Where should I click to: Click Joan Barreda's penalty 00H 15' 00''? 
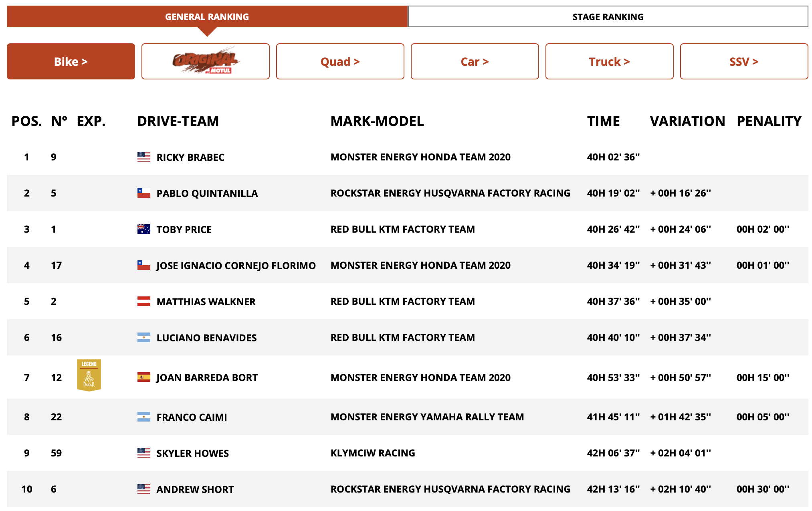pos(763,377)
